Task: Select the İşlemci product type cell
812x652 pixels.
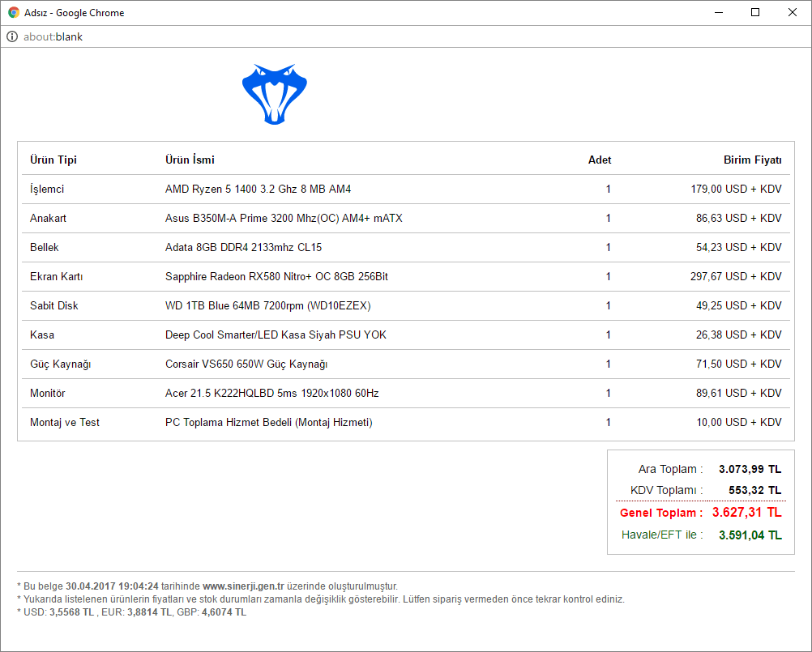Action: (x=47, y=190)
